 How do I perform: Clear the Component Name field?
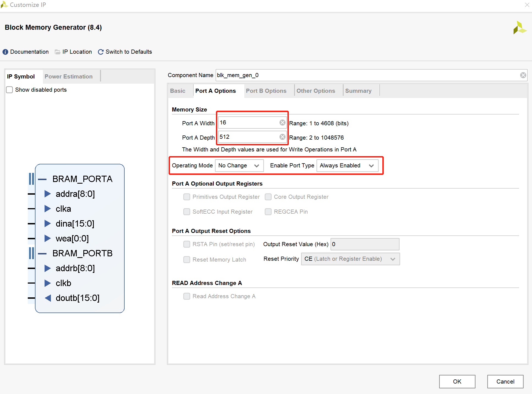[523, 75]
